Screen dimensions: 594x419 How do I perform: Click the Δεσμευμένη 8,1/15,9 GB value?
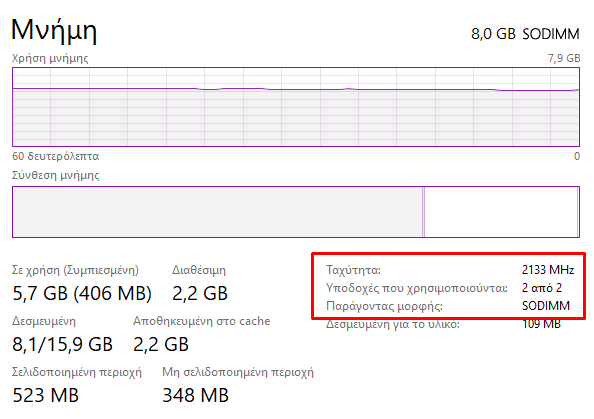pyautogui.click(x=63, y=344)
